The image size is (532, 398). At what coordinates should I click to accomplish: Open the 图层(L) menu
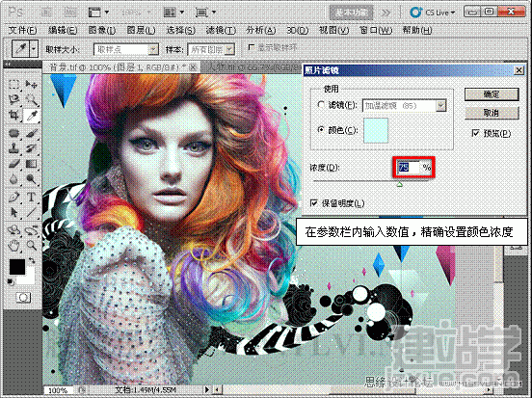point(141,30)
